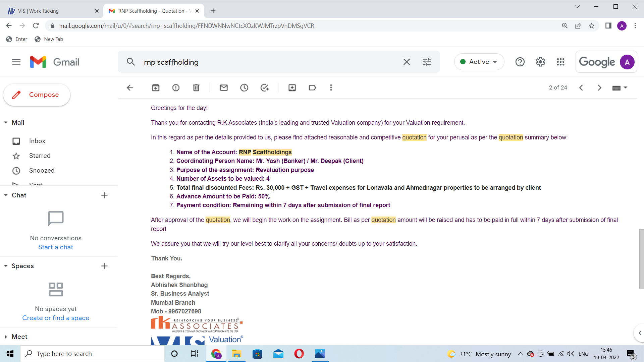Image resolution: width=644 pixels, height=362 pixels.
Task: Mark the email as unread
Action: pyautogui.click(x=224, y=88)
